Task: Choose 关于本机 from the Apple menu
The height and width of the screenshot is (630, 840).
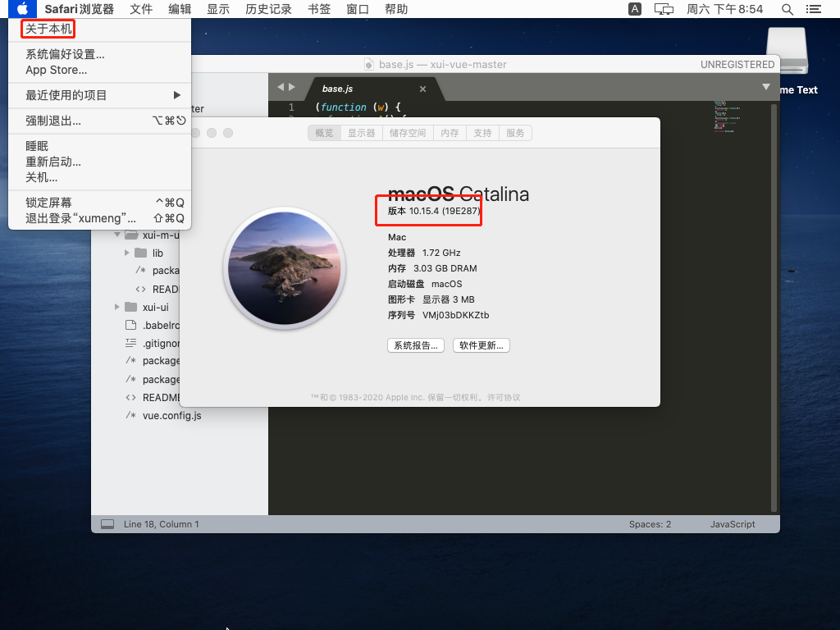Action: click(x=99, y=29)
